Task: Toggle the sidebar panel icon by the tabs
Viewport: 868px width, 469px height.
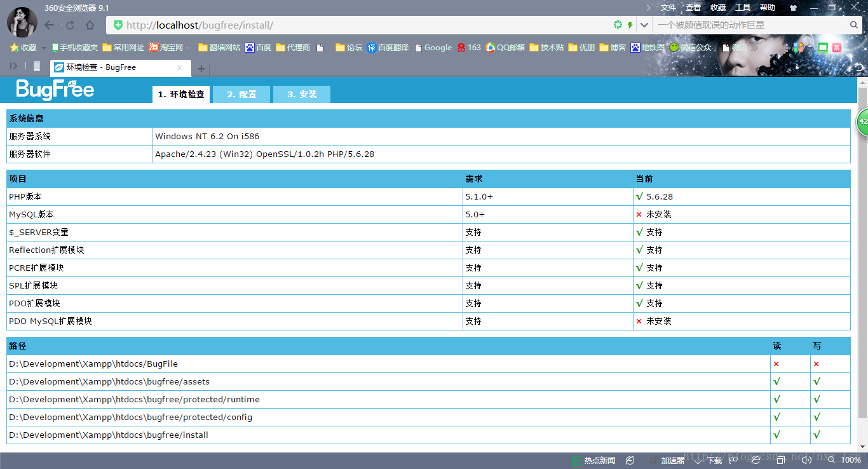Action: point(14,66)
